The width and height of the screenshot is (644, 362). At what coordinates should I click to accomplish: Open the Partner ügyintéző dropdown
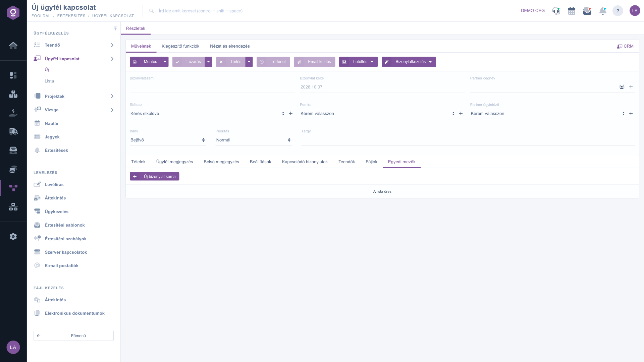coord(547,114)
